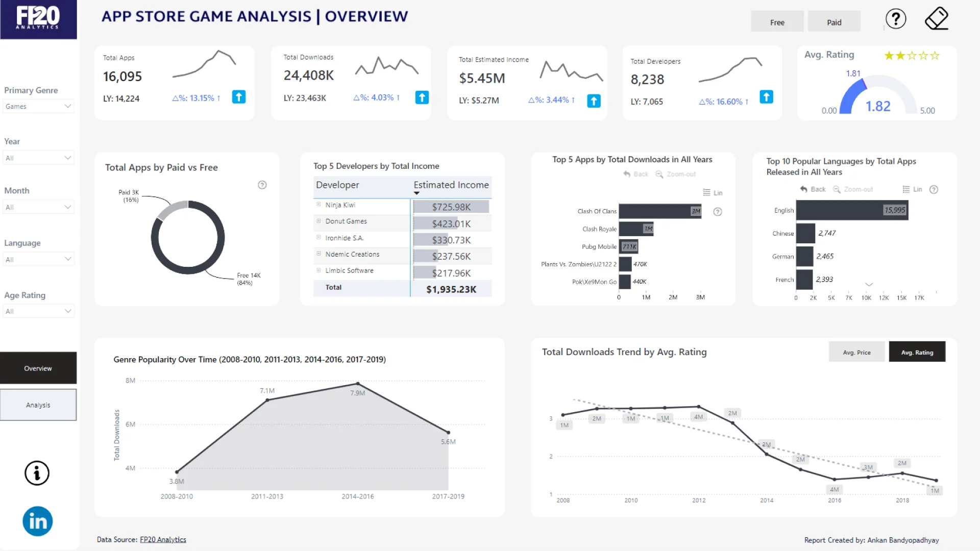Click Zoom-out in Popular Languages chart
980x551 pixels.
coord(853,189)
